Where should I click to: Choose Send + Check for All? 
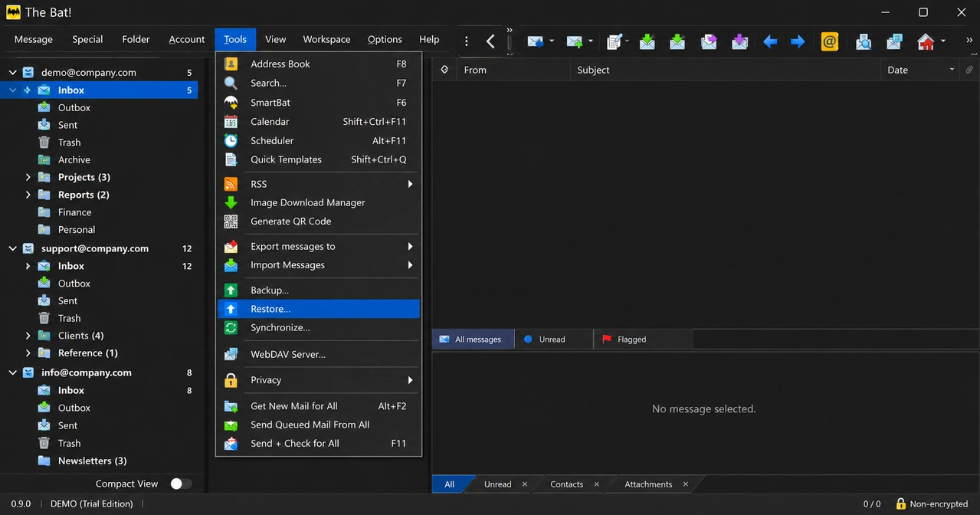[x=318, y=443]
